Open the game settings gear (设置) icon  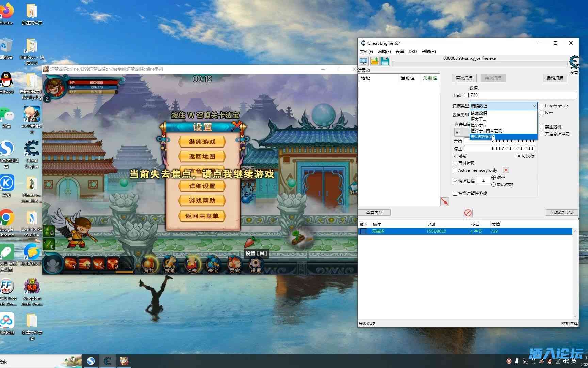pos(256,264)
